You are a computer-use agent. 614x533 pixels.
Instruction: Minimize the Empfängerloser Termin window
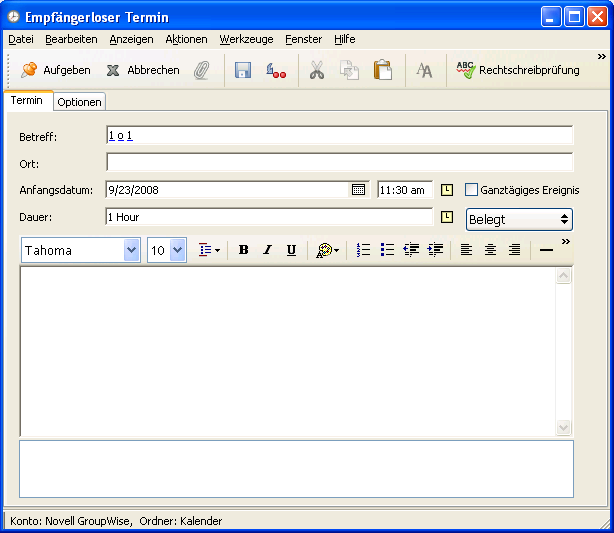click(x=551, y=17)
